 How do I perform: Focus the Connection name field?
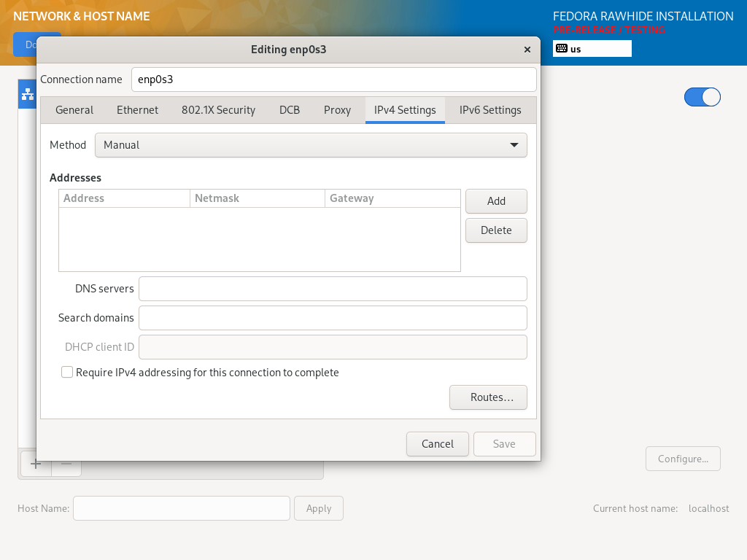tap(334, 79)
